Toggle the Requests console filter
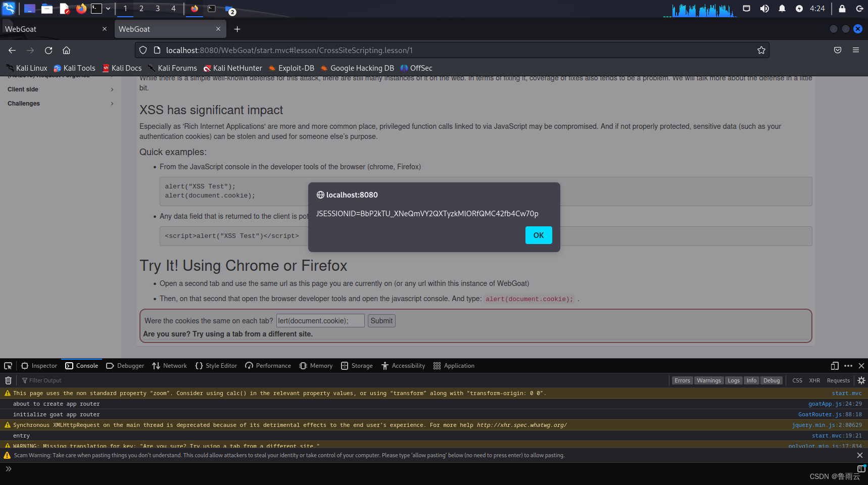868x485 pixels. [838, 380]
